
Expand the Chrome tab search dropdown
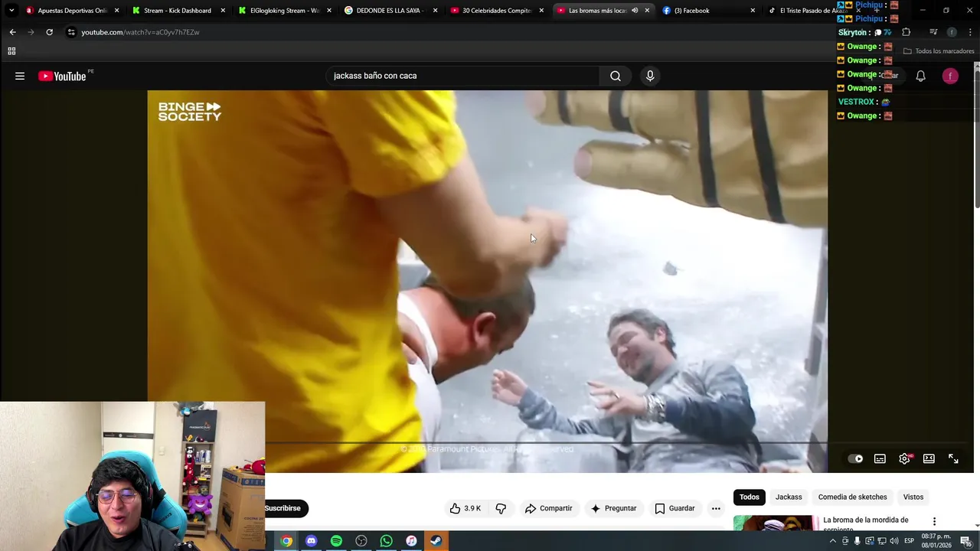click(x=11, y=11)
